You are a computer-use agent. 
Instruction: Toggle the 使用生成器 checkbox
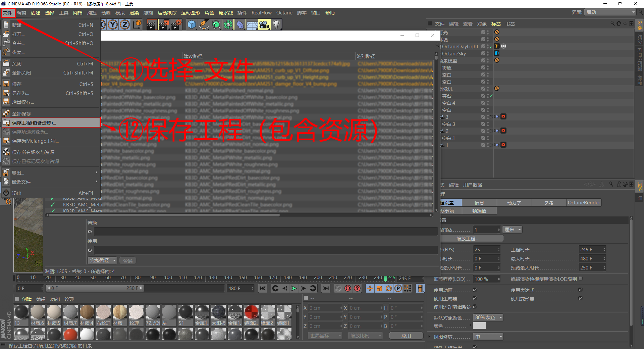475,298
